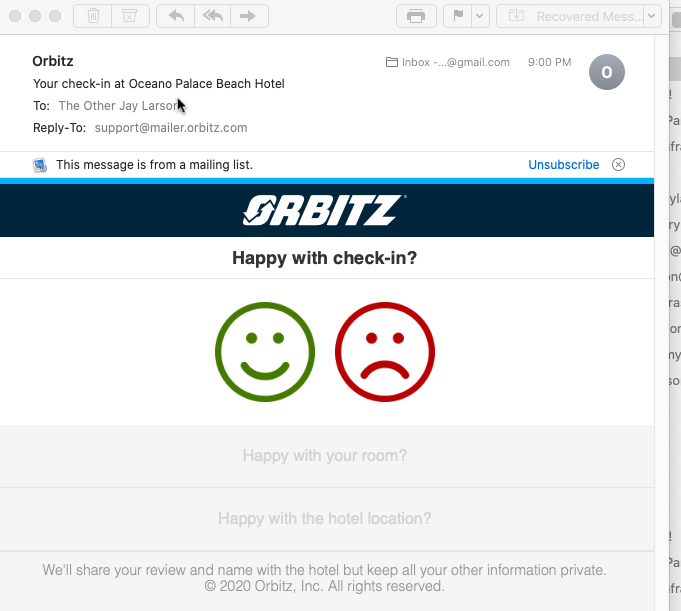Click the Inbox gmail.com mailbox label

pos(456,62)
